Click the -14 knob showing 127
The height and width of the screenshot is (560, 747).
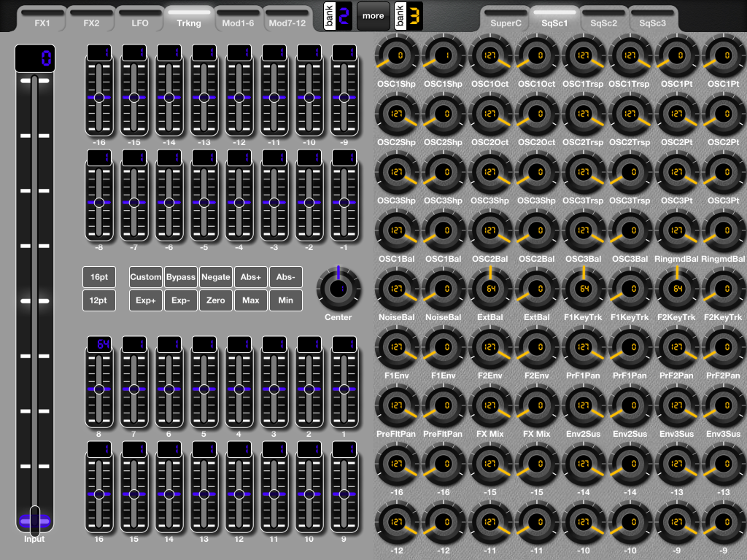(x=583, y=464)
